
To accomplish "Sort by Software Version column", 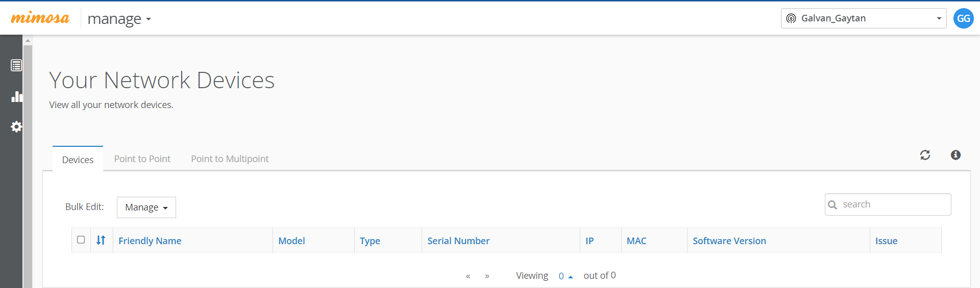I will click(729, 241).
